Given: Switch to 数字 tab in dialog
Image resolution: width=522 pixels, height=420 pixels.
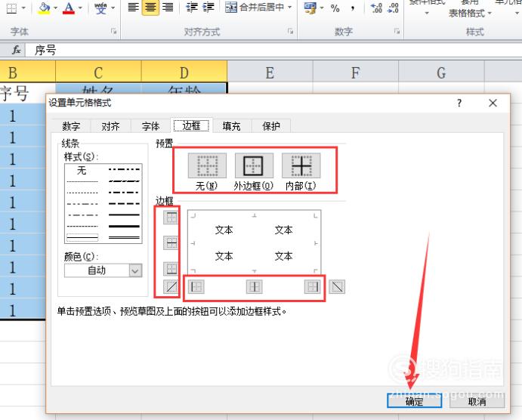Looking at the screenshot, I should pyautogui.click(x=71, y=126).
